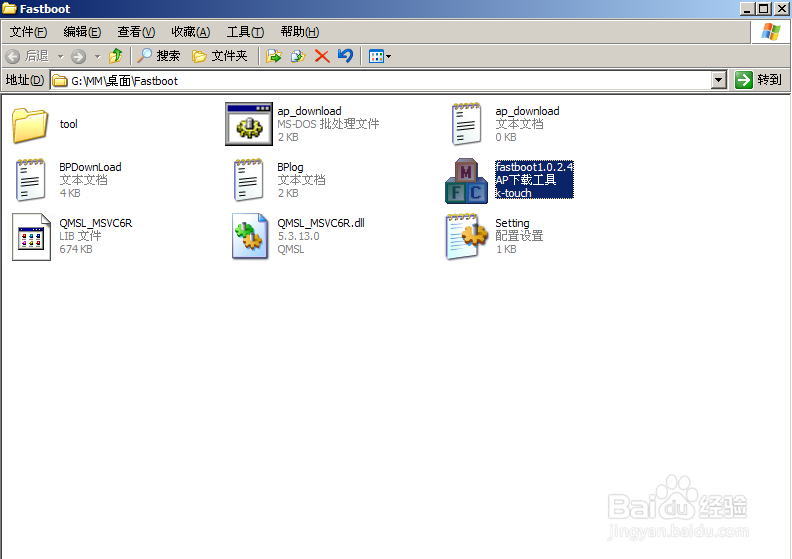Viewport: 792px width, 559px height.
Task: Click the red Delete toolbar icon
Action: coord(322,56)
